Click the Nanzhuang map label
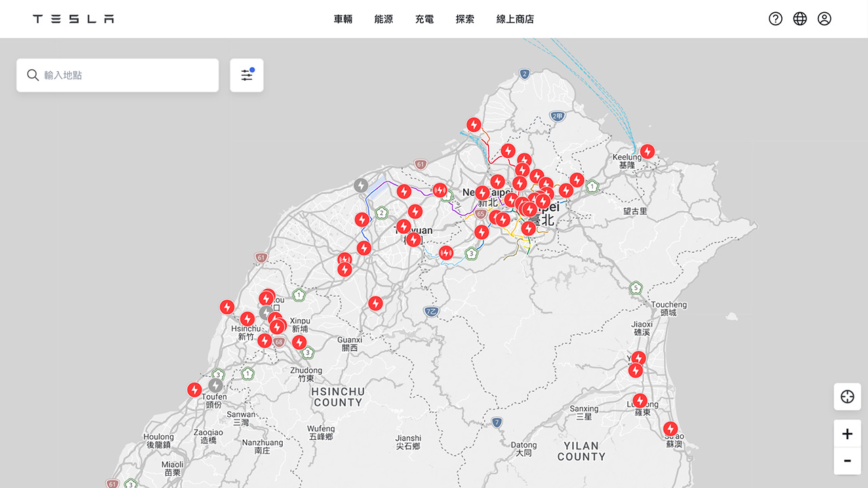Screen dimensions: 868x488 coord(262,447)
